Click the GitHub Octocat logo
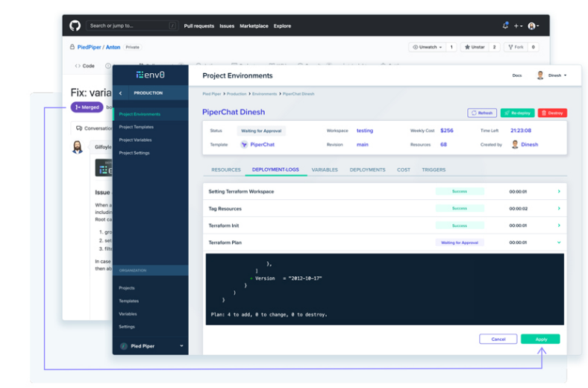The image size is (588, 388). pos(75,25)
